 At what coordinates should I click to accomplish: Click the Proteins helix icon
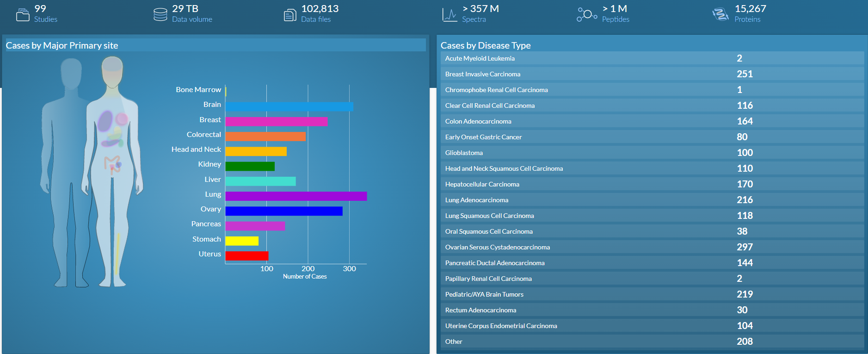720,15
